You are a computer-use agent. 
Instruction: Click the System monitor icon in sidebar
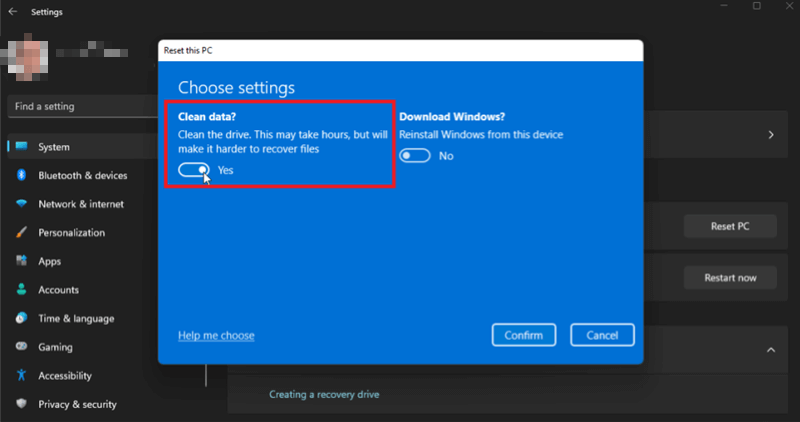point(21,147)
